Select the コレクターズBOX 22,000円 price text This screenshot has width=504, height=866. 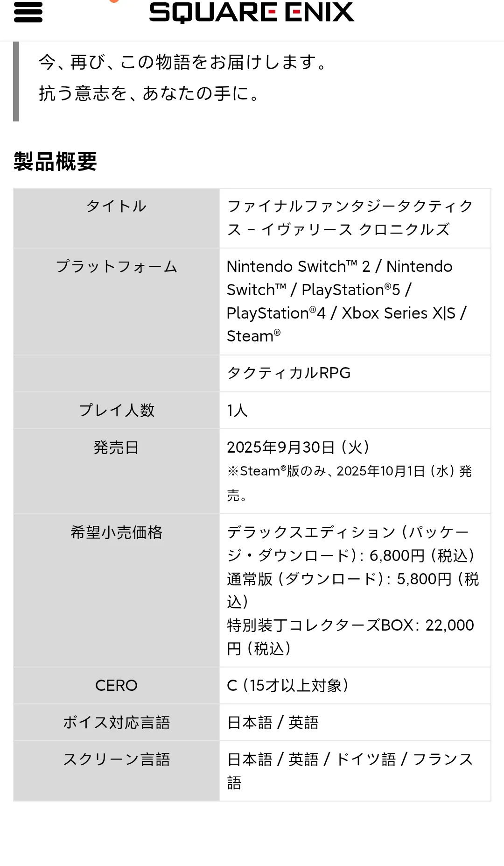click(x=350, y=637)
